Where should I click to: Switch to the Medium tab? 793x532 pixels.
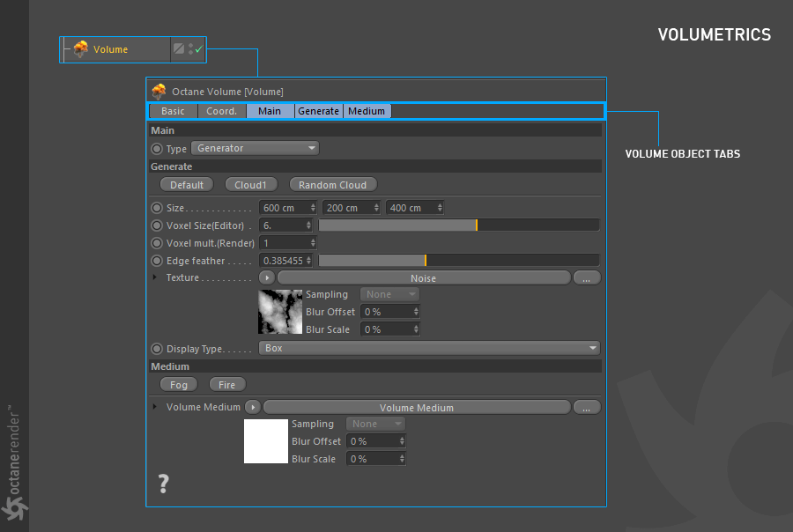click(367, 111)
